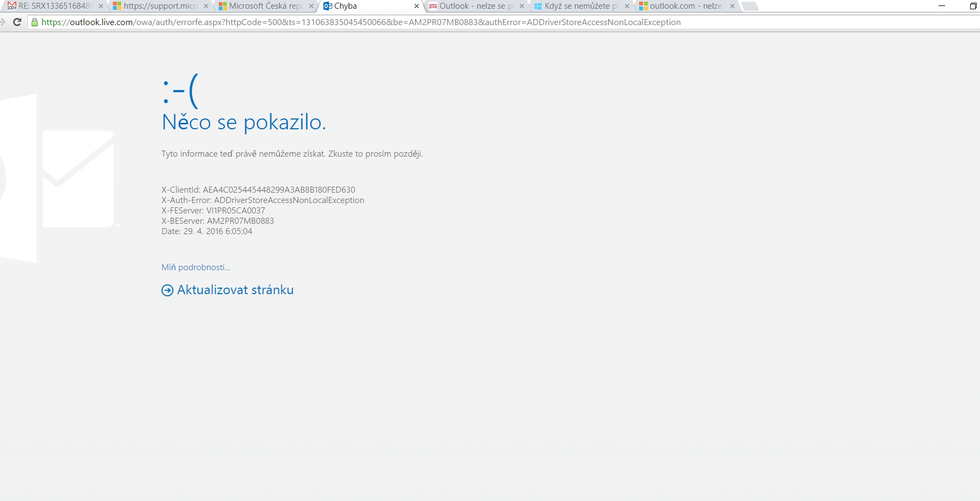Click the X-Auth-Error "ADDriverStoreAccessNonLocalException" line
Viewport: 980px width, 501px height.
coord(263,200)
